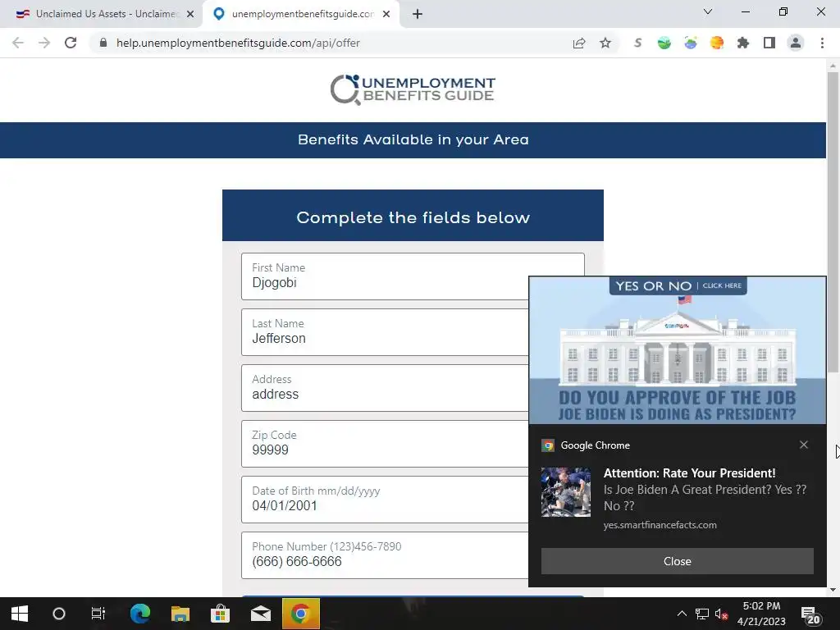Open the clock showing 5:02 PM

coord(761,614)
